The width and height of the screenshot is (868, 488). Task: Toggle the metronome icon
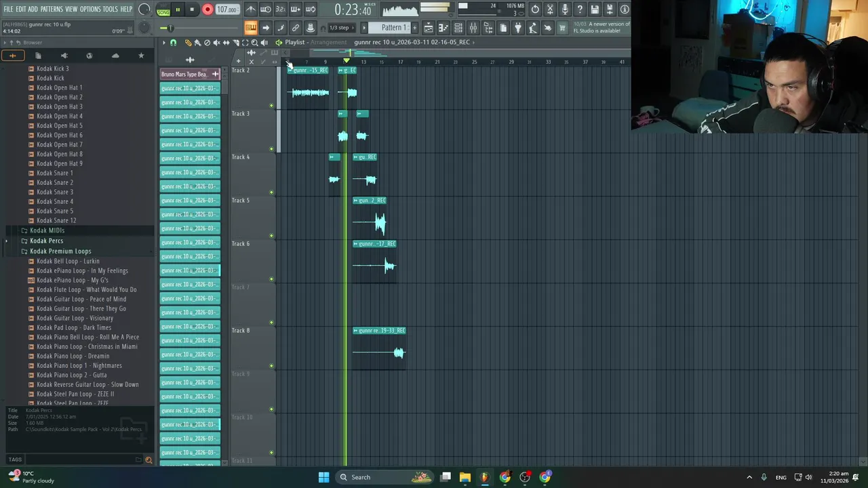coord(251,9)
